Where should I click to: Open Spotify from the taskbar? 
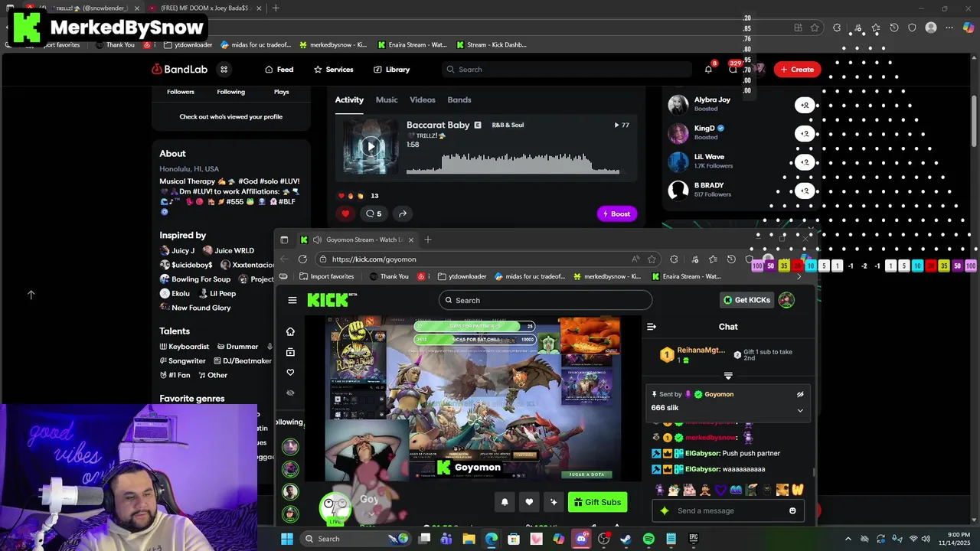click(648, 539)
